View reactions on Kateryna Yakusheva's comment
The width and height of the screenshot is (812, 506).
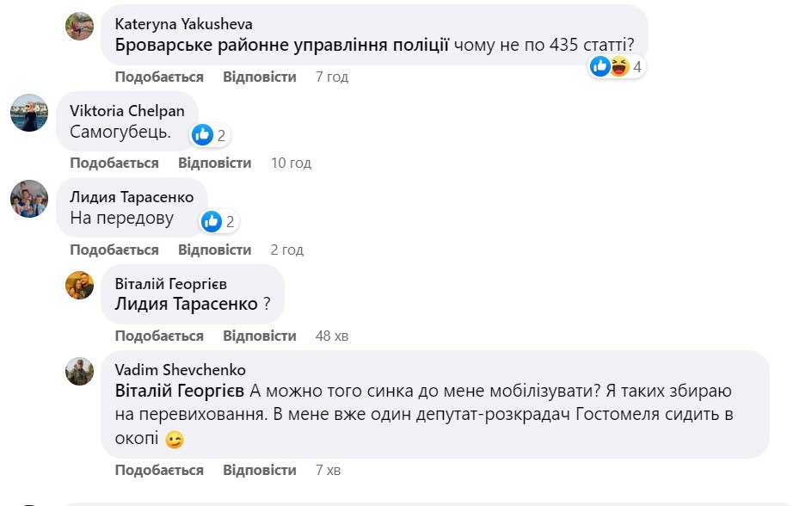pyautogui.click(x=617, y=66)
